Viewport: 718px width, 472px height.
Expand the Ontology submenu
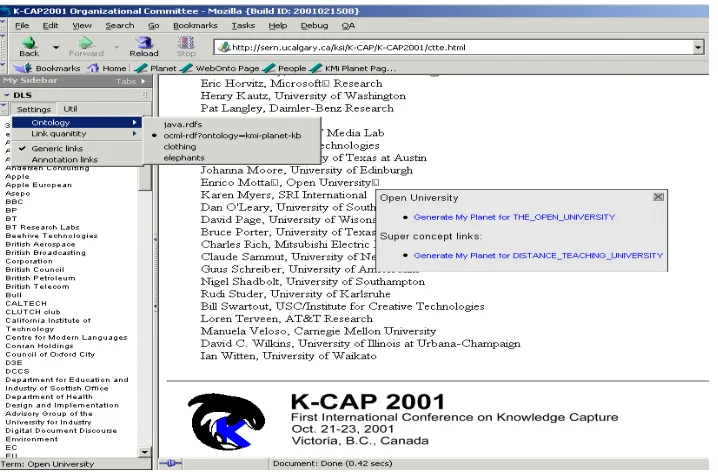point(76,122)
